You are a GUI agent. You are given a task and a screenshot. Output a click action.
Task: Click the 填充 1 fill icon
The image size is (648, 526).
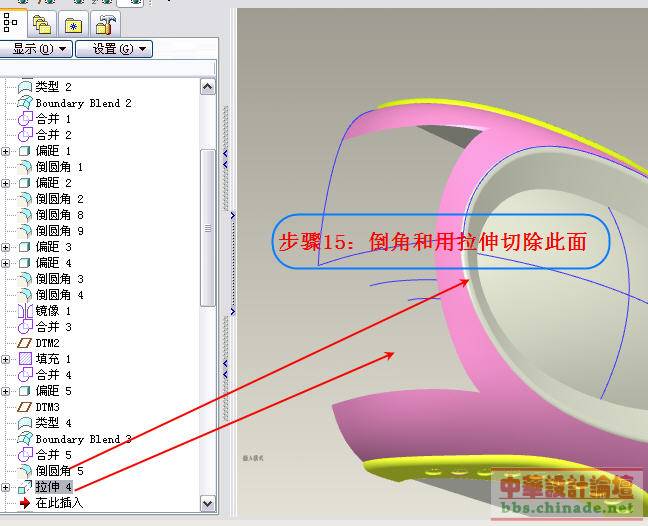25,359
